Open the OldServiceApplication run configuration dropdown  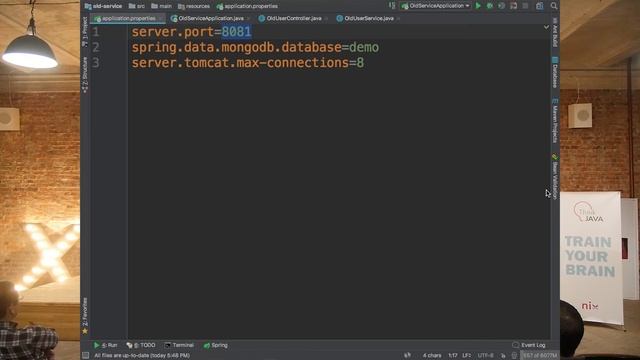tap(436, 6)
